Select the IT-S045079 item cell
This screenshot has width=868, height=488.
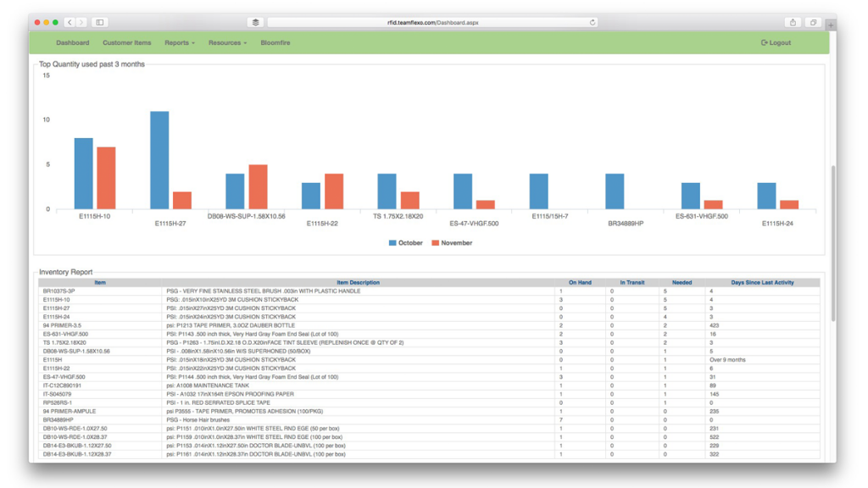click(x=100, y=394)
